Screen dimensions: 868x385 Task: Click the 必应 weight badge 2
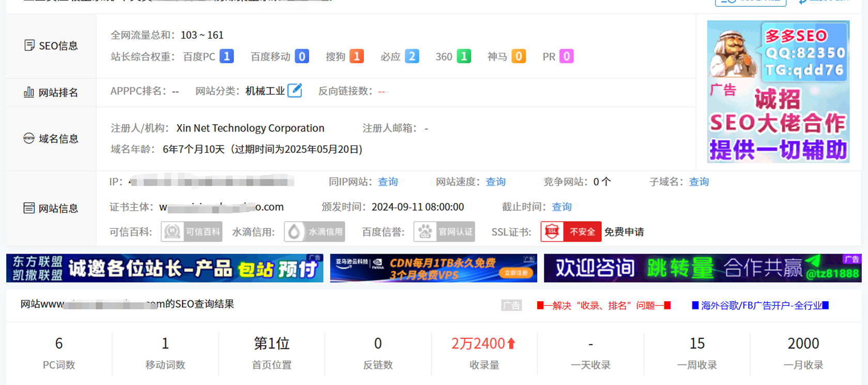pos(412,56)
